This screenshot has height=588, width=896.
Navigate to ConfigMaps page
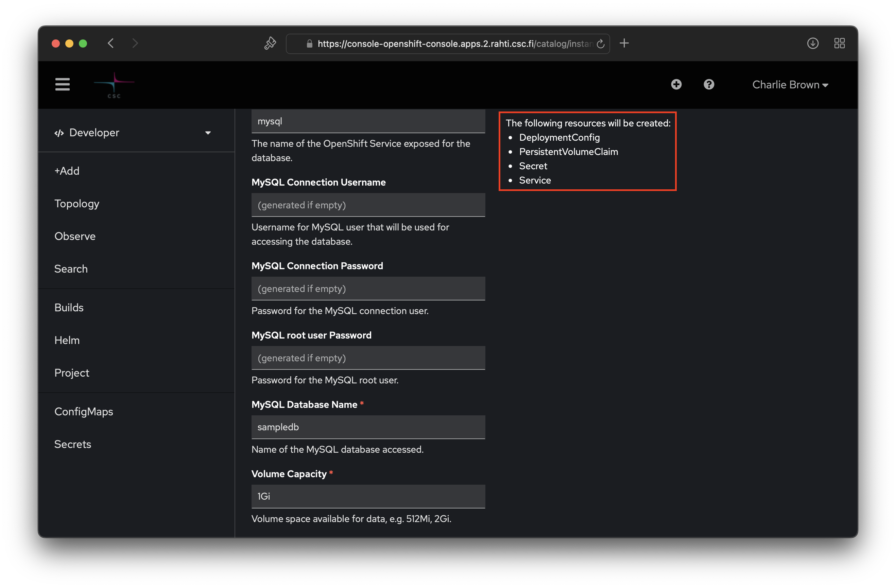coord(84,412)
